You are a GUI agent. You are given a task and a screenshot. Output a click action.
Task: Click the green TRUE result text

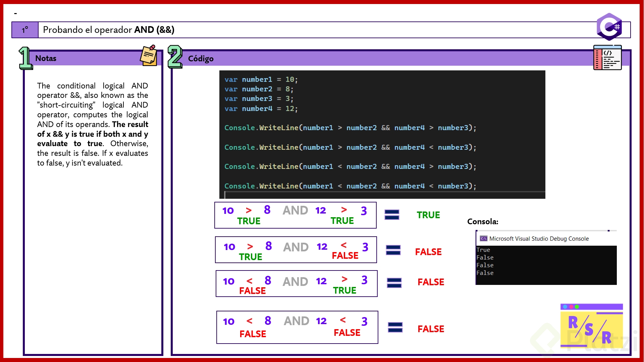click(428, 215)
